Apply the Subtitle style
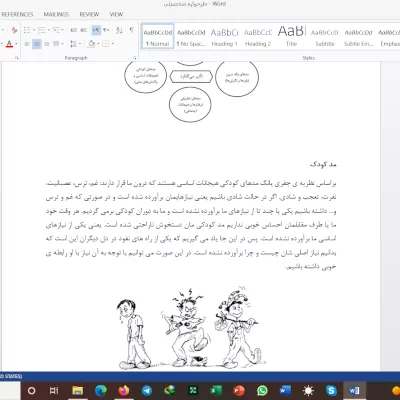This screenshot has height=400, width=400. click(x=325, y=37)
